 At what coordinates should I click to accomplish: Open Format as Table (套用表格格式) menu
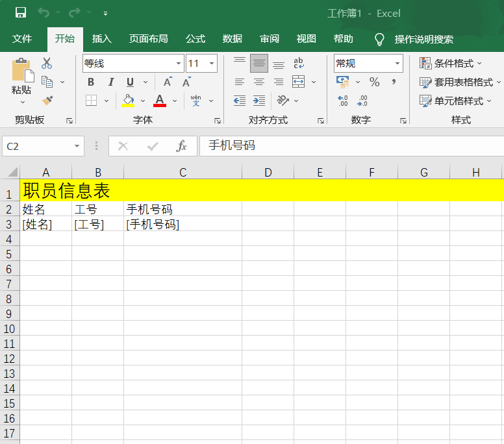click(460, 82)
